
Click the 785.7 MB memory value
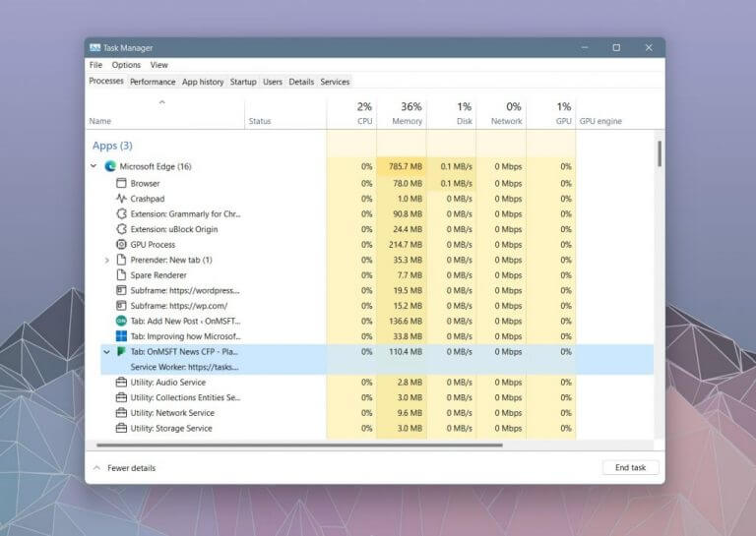(x=406, y=166)
